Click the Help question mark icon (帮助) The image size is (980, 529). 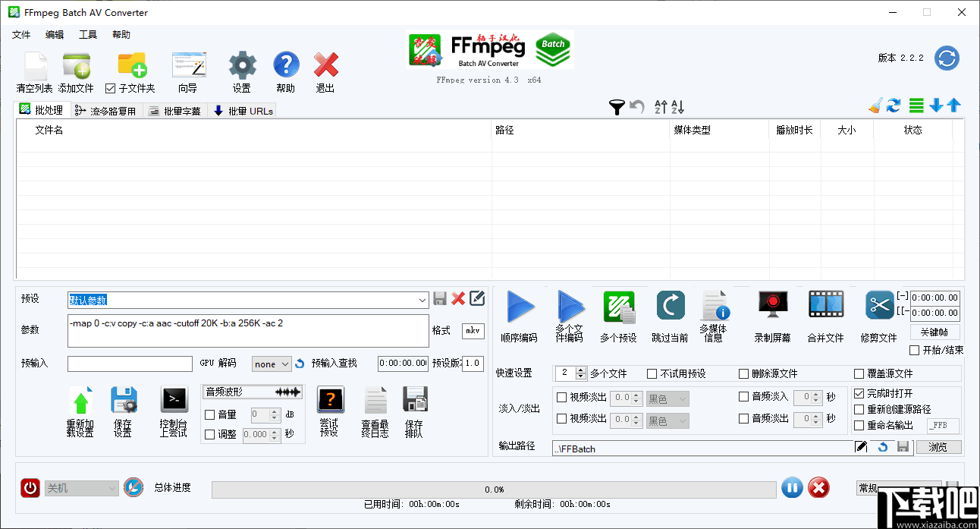[286, 65]
